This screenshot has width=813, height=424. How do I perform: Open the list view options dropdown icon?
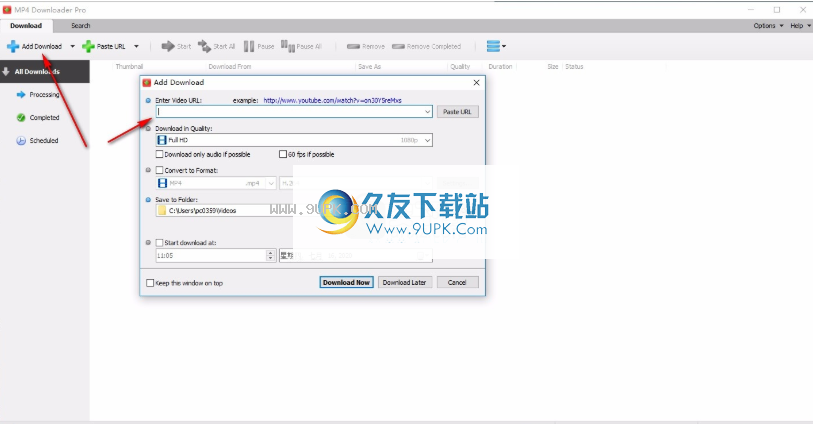coord(496,47)
